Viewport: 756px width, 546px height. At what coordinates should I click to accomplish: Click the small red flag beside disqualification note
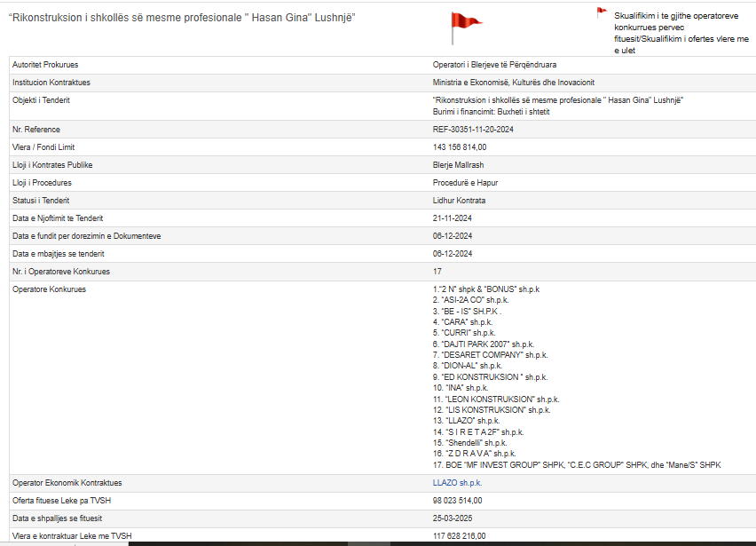coord(602,12)
